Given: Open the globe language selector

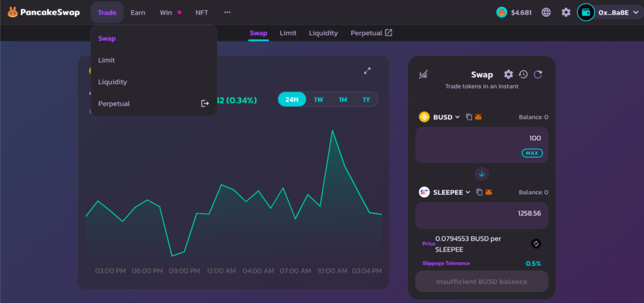Looking at the screenshot, I should (x=546, y=13).
